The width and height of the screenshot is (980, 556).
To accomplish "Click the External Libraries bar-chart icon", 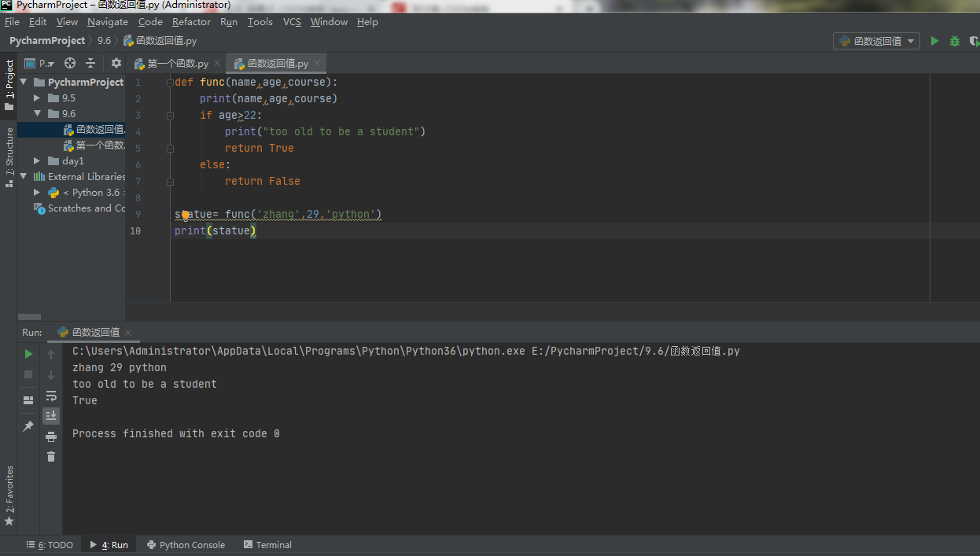I will 39,177.
